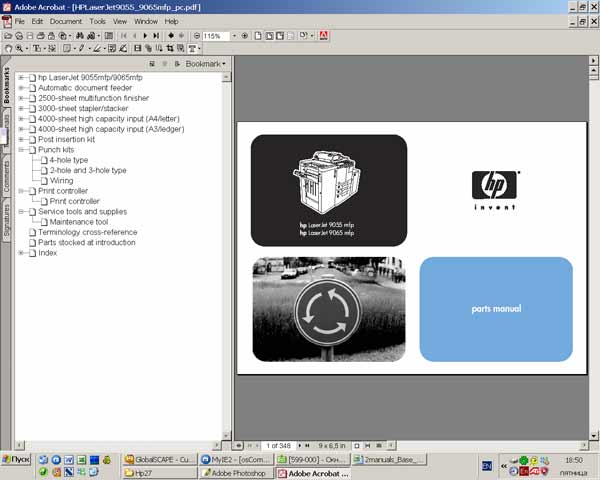Toggle Continuous layout in status bar

(368, 446)
